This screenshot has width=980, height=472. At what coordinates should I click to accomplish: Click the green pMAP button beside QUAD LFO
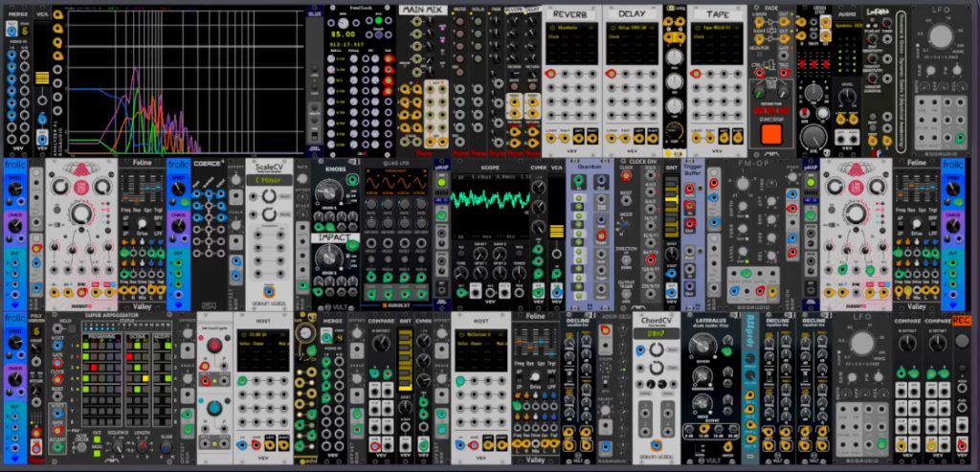[442, 181]
